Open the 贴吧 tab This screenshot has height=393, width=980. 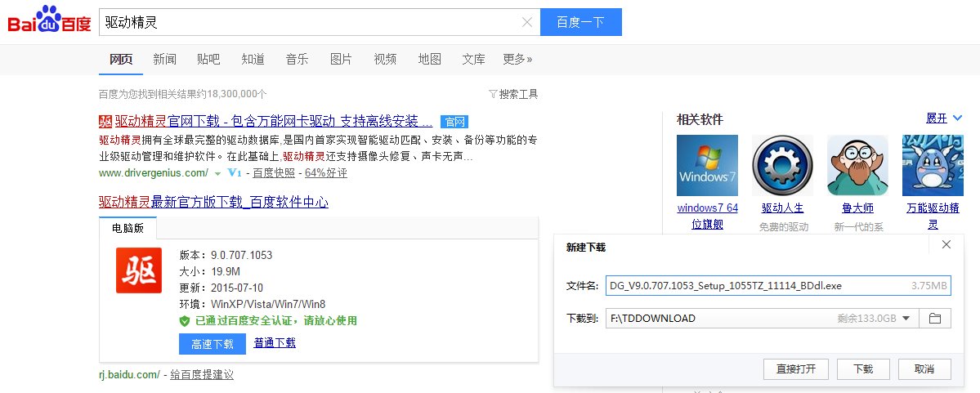tap(208, 60)
